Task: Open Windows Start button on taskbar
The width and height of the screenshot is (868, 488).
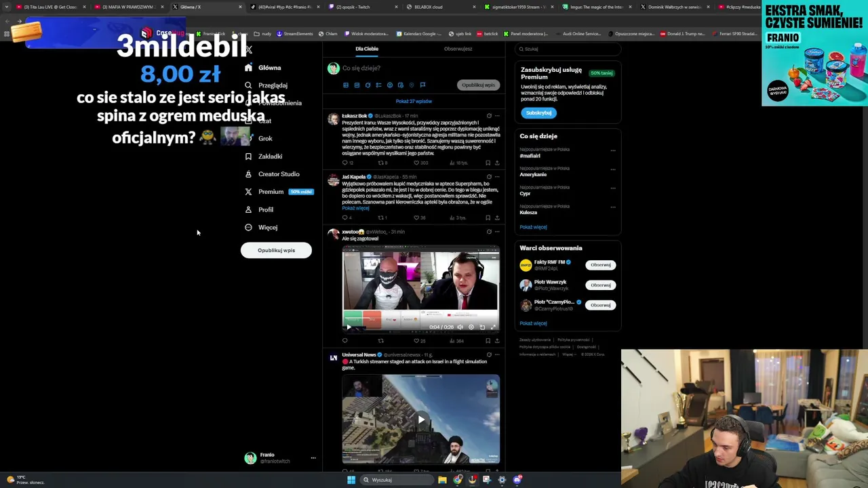Action: pos(351,480)
